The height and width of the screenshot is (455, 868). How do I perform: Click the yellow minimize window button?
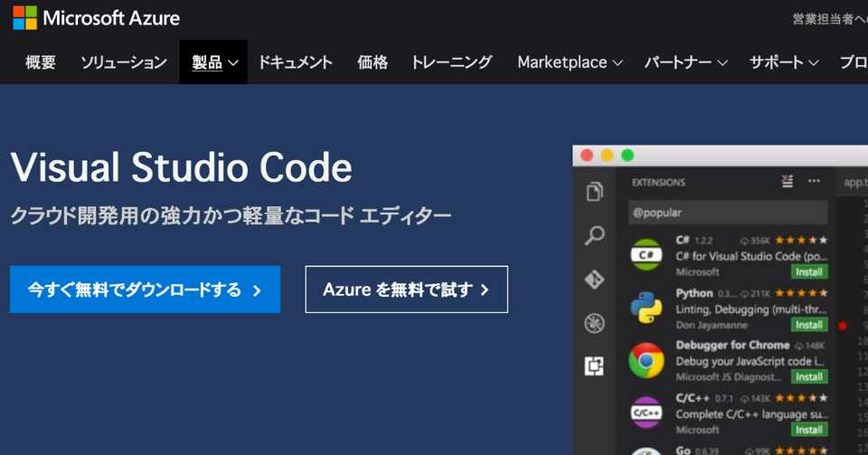(608, 156)
